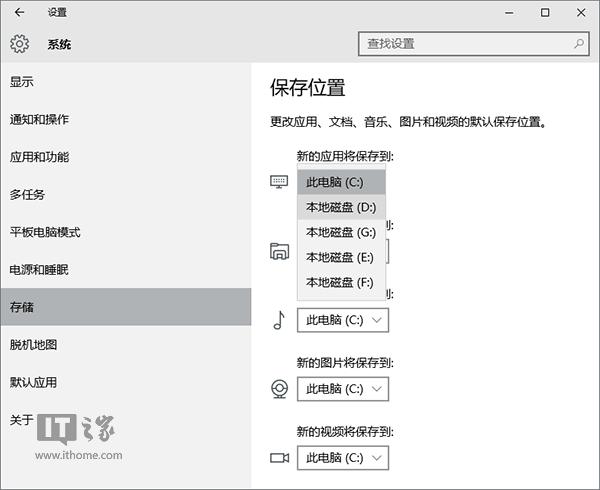Click the documents folder icon

pyautogui.click(x=279, y=251)
